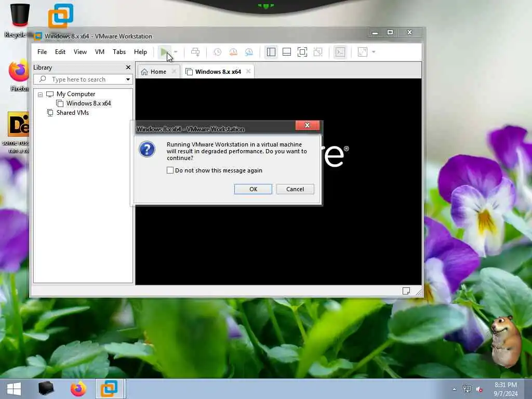Click the Send Ctrl+Alt+Del toolbar icon

[x=195, y=52]
